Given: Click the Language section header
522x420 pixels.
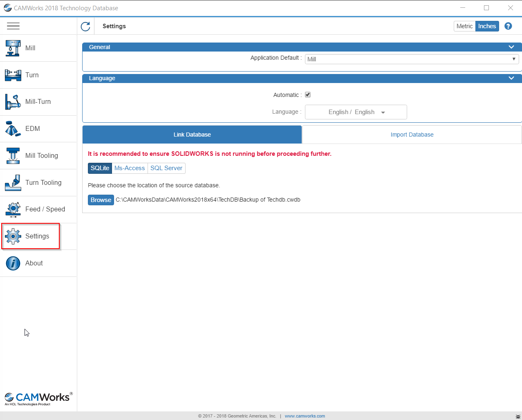Looking at the screenshot, I should 302,78.
